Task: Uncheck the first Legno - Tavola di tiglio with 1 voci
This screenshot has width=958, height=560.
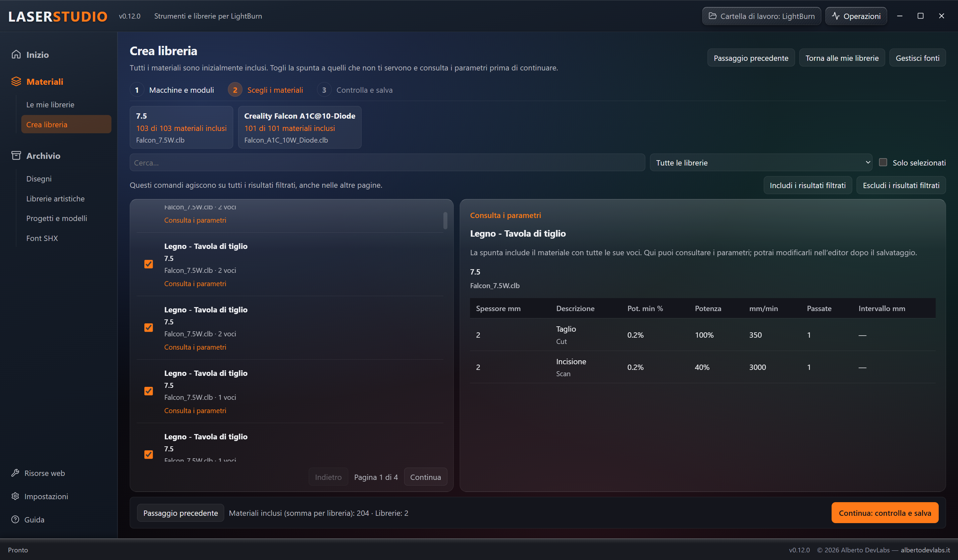Action: point(149,391)
